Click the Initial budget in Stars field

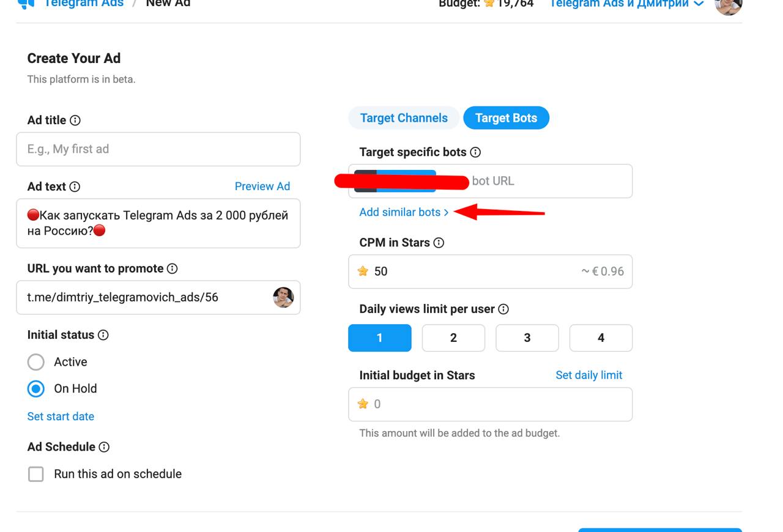tap(491, 404)
